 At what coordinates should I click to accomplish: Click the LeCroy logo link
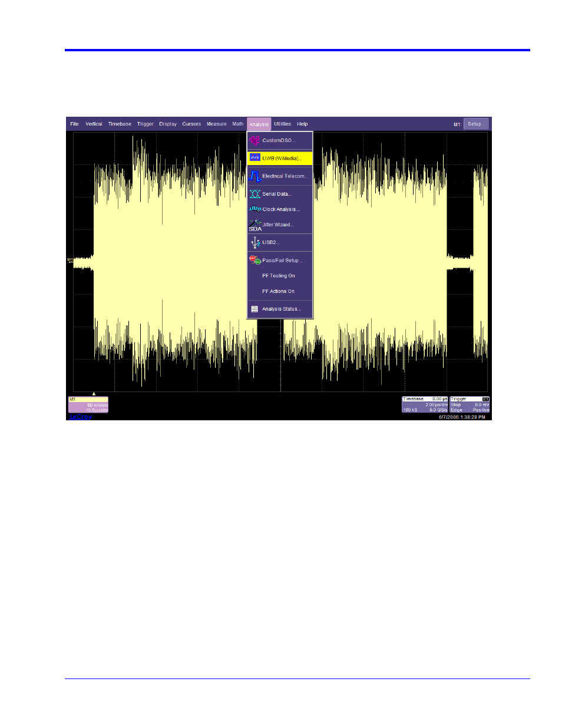pos(81,417)
